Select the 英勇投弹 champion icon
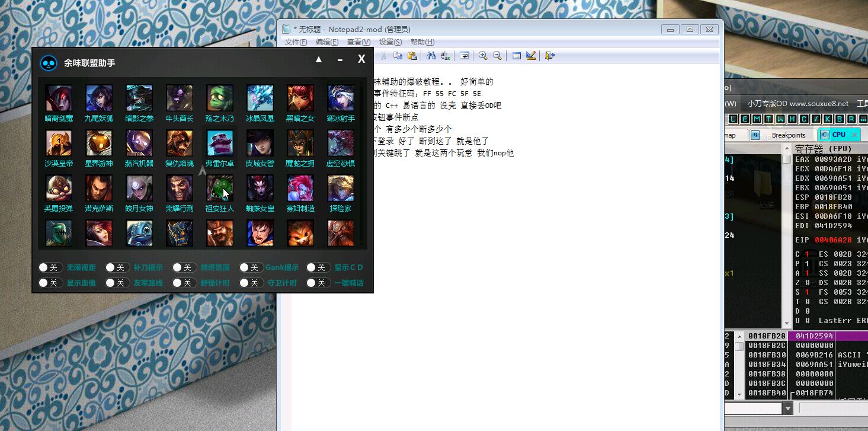Screen dimensions: 868x431 tap(59, 188)
